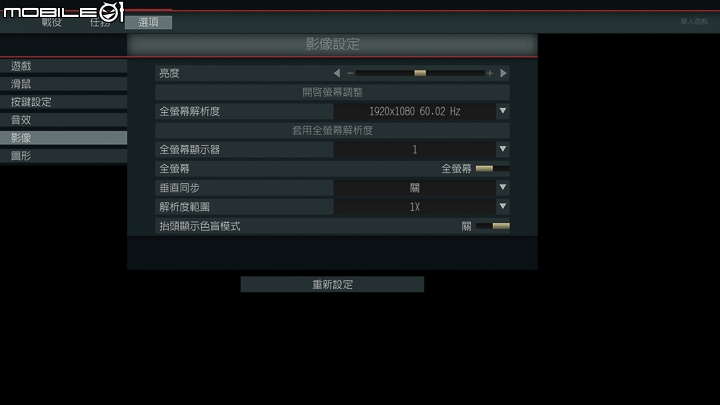Click the 套用全螢幕解析度 button
This screenshot has width=720, height=405.
point(332,130)
